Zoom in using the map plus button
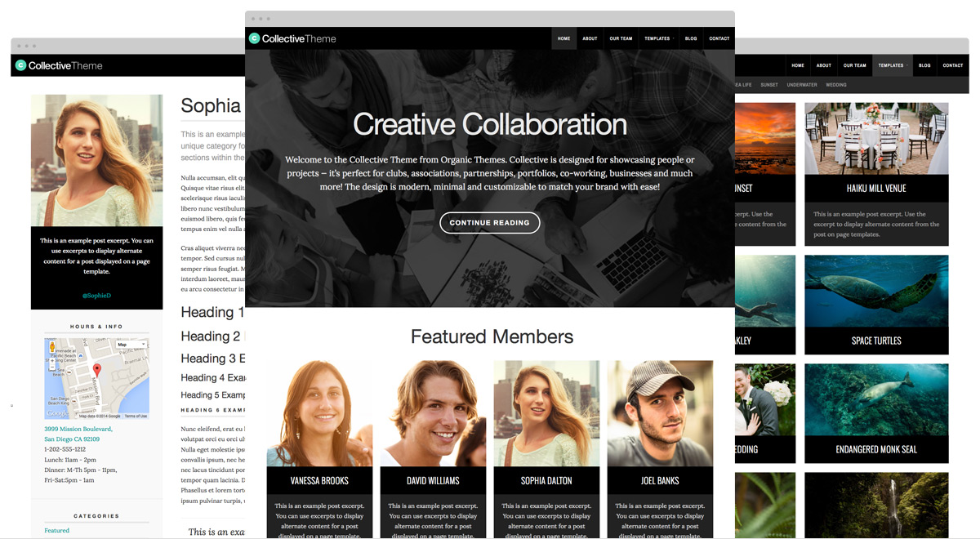This screenshot has height=539, width=980. tap(52, 360)
